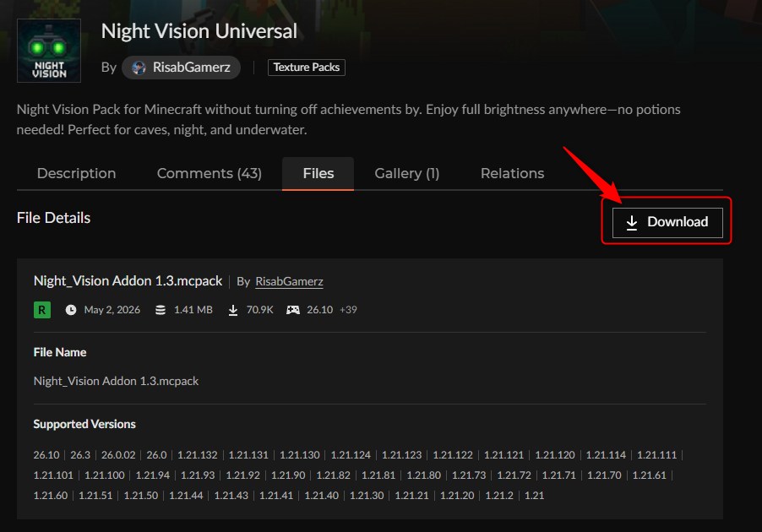Viewport: 762px width, 532px height.
Task: Click supported version 1.21.51
Action: pos(95,496)
